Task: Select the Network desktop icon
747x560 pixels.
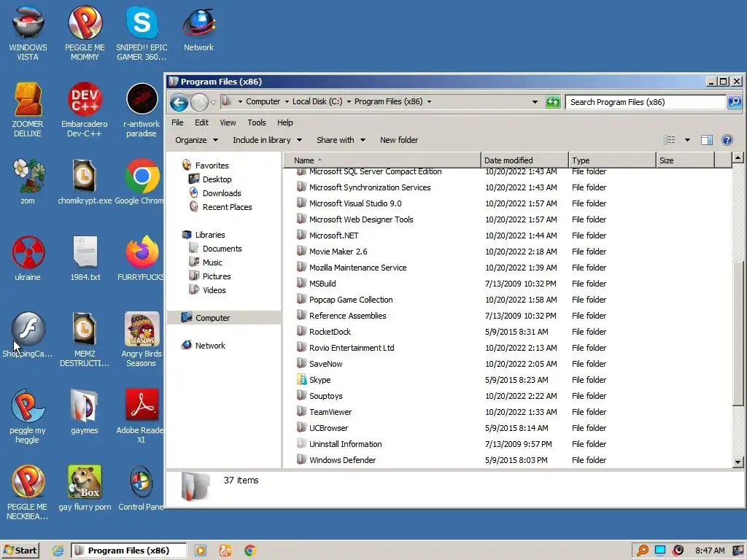Action: tap(199, 28)
